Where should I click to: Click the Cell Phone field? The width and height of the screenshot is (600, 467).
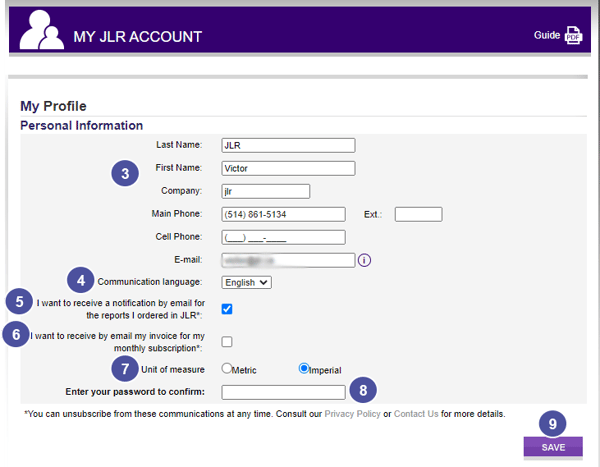[x=283, y=237]
